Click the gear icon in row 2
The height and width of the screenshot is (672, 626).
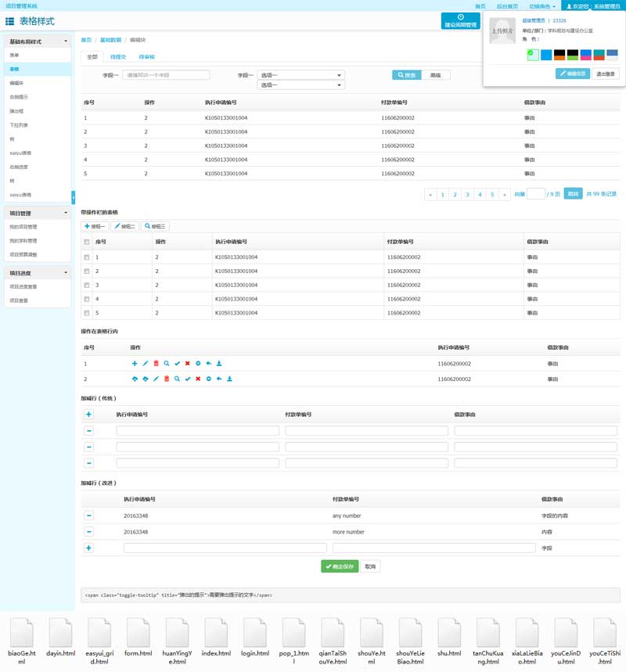(208, 379)
